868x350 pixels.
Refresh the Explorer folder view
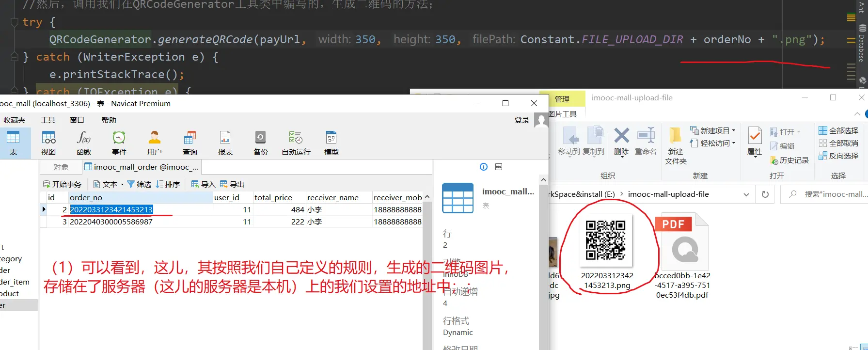[x=765, y=194]
